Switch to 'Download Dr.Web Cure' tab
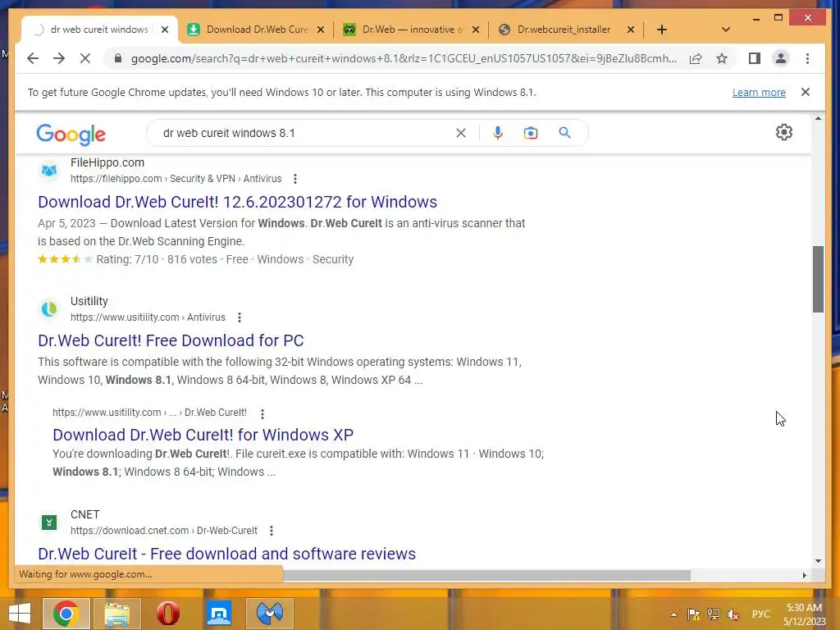The image size is (840, 630). (x=257, y=30)
